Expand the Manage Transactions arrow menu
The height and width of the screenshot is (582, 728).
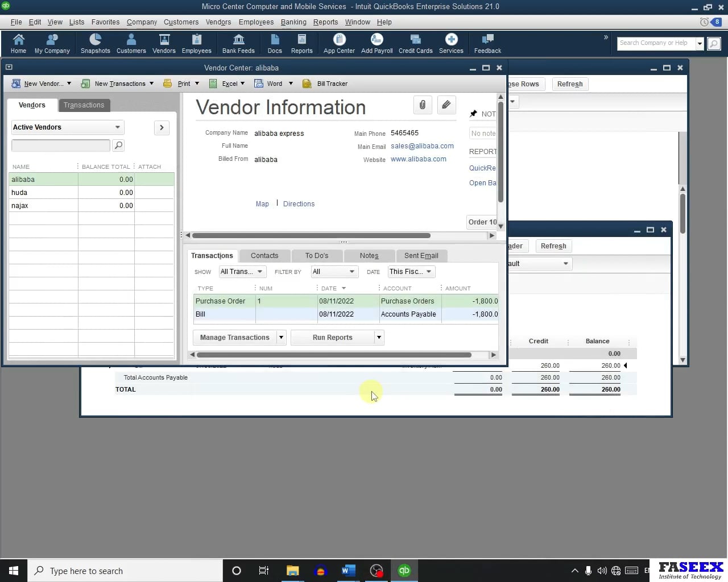click(281, 338)
